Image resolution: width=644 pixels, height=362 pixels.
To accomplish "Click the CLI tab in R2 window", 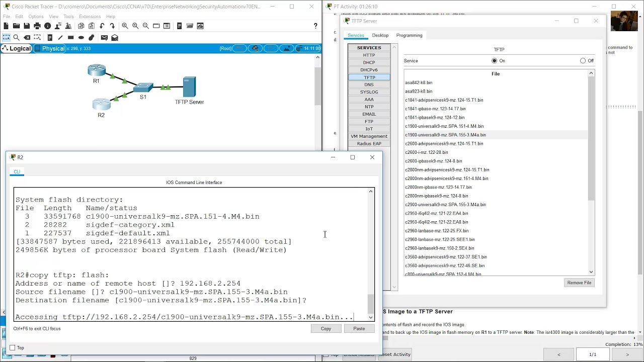I will pyautogui.click(x=17, y=172).
